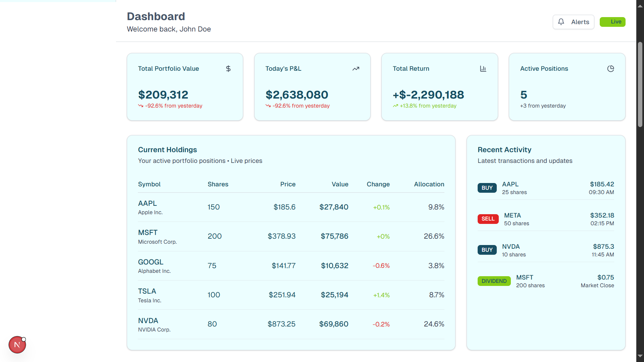Click the pie chart icon on Active Positions card
The image size is (644, 362).
(x=610, y=69)
